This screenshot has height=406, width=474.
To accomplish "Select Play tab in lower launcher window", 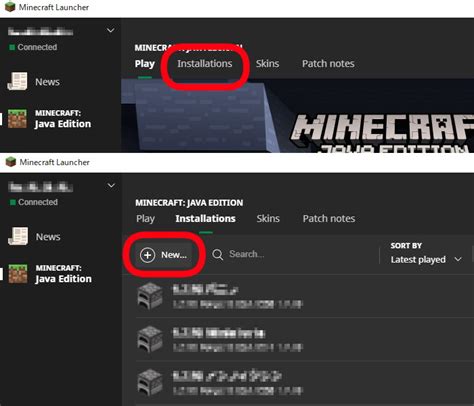I will click(145, 219).
